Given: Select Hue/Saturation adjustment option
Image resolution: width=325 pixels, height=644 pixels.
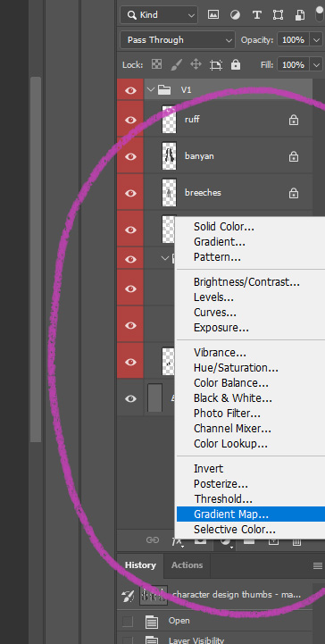Looking at the screenshot, I should click(236, 368).
